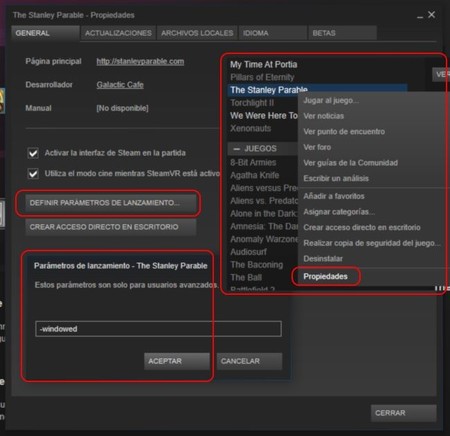Switch to the IDIOMA tab

[273, 33]
